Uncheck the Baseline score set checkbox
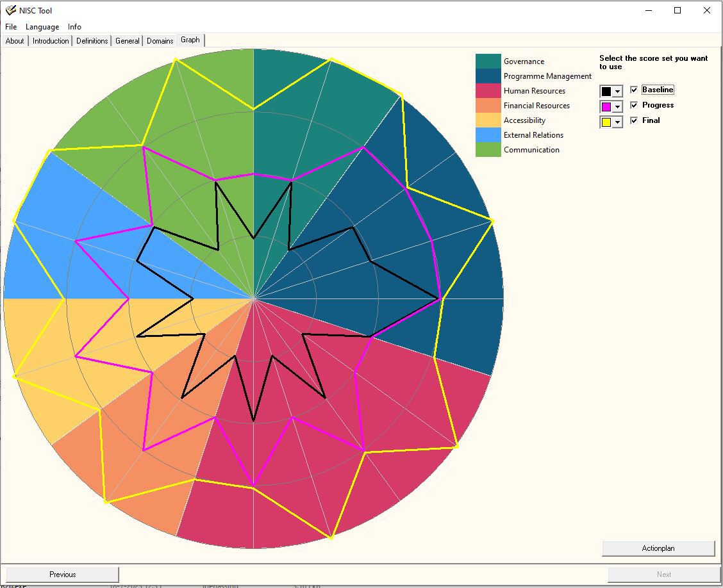This screenshot has height=588, width=723. click(x=634, y=90)
